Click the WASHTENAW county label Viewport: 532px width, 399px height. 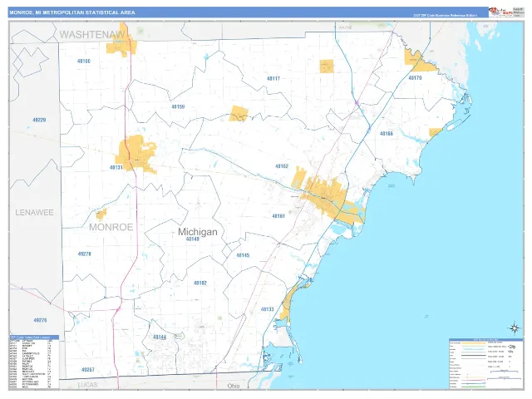pyautogui.click(x=92, y=35)
